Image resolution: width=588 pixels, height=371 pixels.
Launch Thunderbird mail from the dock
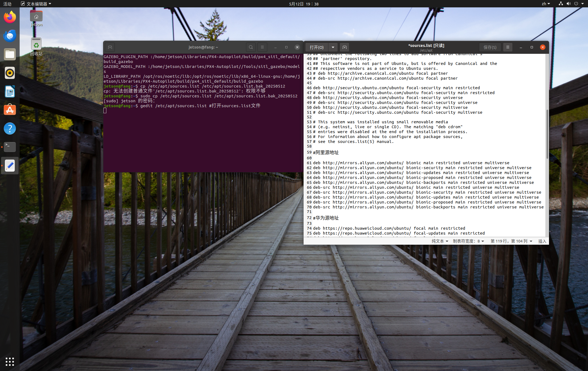click(10, 36)
